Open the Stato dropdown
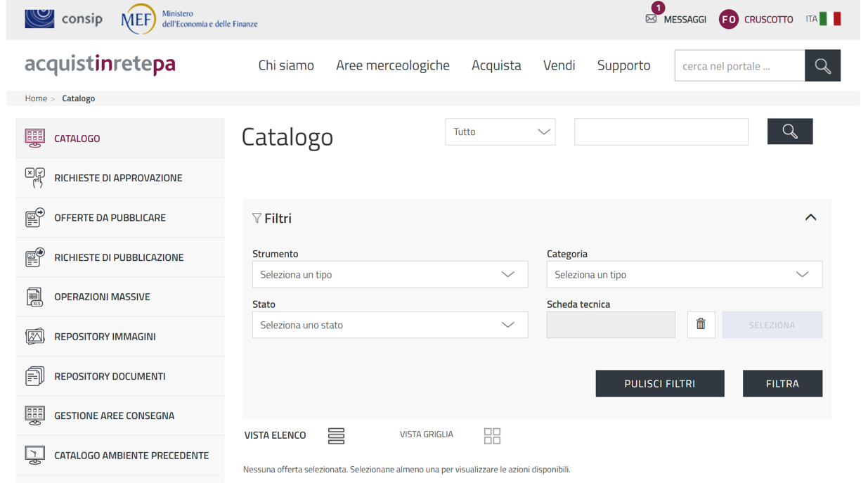The width and height of the screenshot is (868, 483). pos(389,326)
